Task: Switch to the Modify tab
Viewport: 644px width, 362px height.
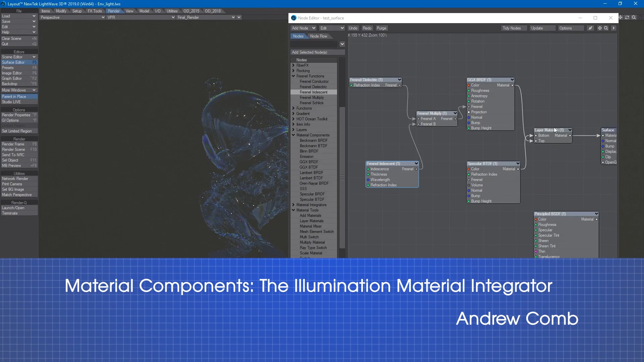Action: 61,11
